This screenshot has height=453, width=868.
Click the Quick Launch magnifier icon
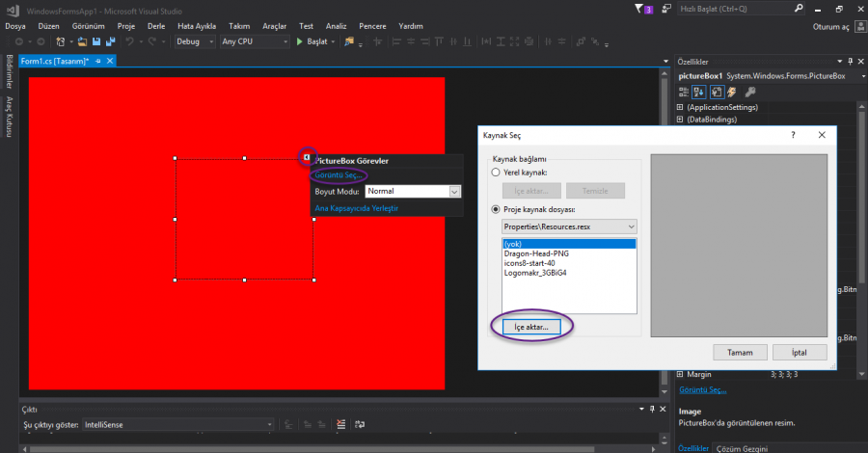point(799,9)
